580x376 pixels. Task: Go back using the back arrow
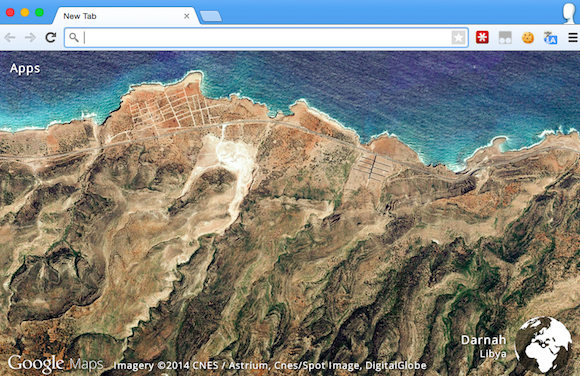(10, 37)
